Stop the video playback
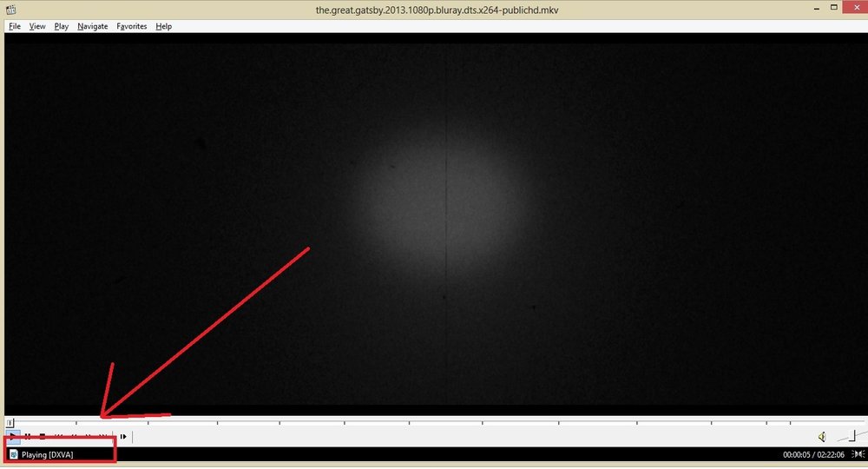This screenshot has height=469, width=868. coord(42,436)
